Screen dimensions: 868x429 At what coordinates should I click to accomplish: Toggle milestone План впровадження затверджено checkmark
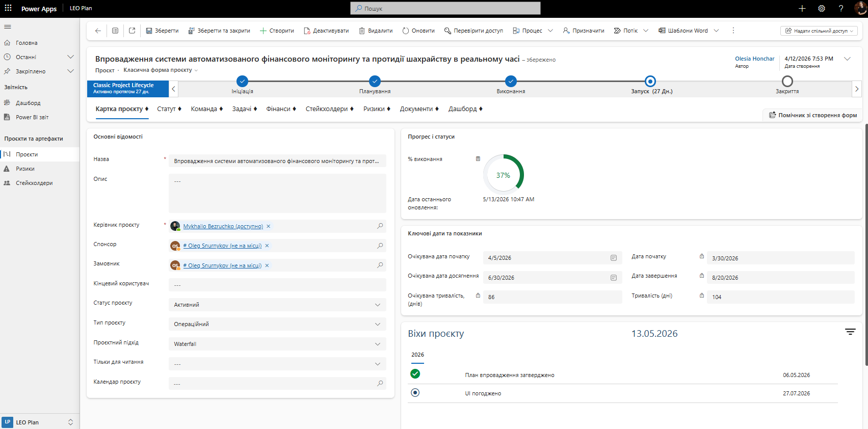pyautogui.click(x=415, y=374)
